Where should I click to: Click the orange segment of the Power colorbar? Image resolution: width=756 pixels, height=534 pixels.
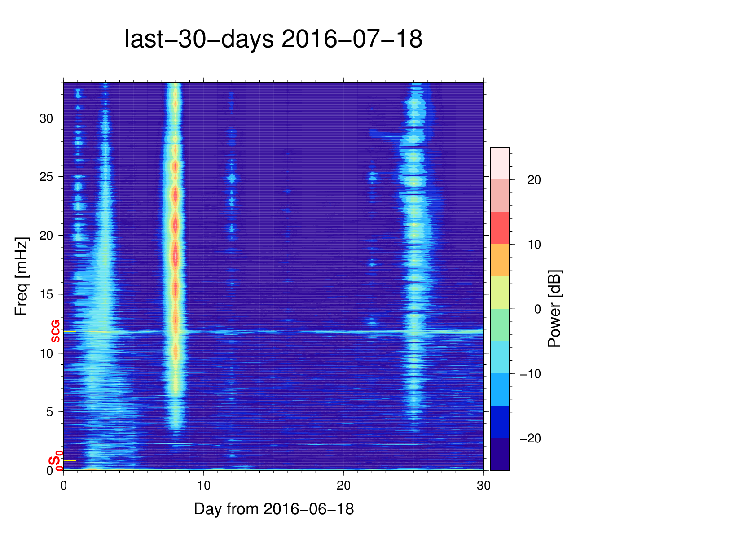[500, 260]
